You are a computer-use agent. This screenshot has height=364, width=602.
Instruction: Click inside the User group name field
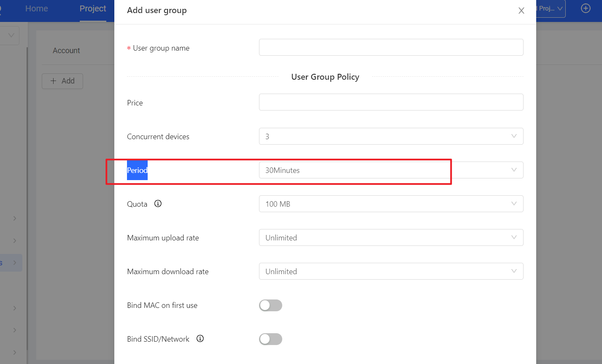pyautogui.click(x=391, y=47)
